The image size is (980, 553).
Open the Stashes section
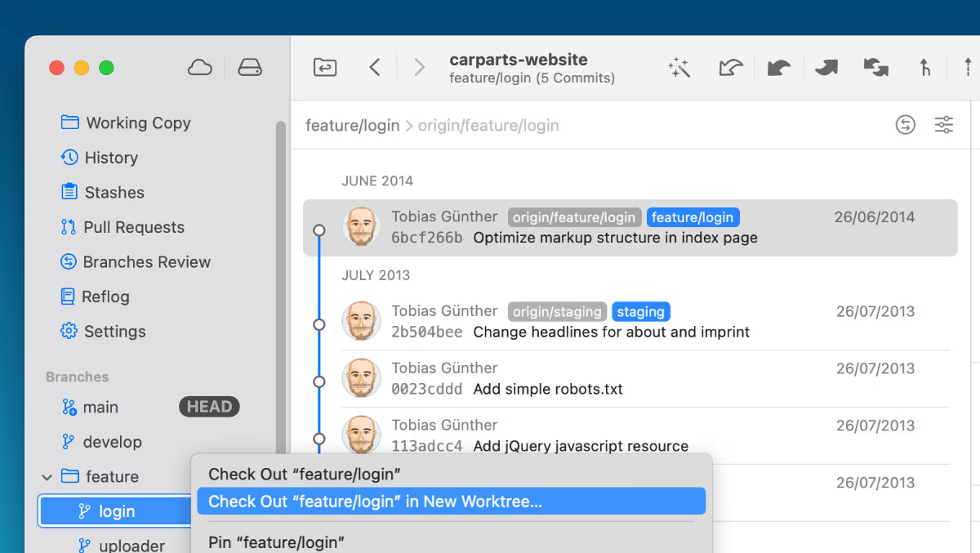click(114, 193)
